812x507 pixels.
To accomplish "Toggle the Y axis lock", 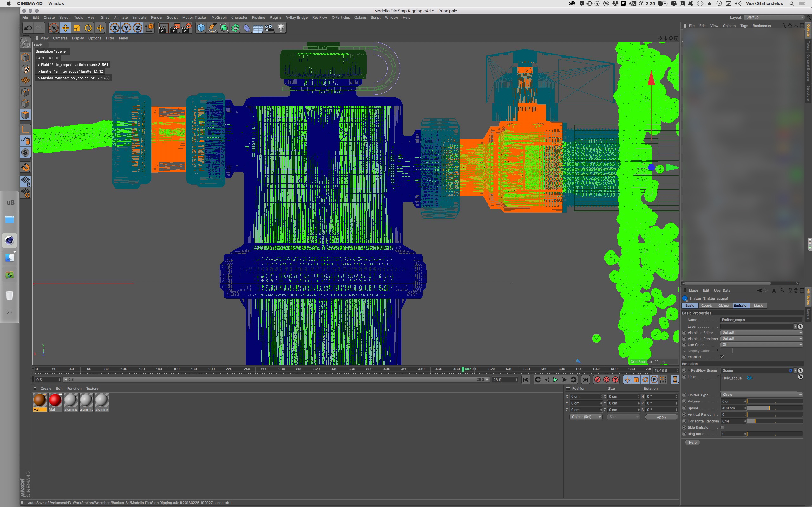I will point(126,28).
